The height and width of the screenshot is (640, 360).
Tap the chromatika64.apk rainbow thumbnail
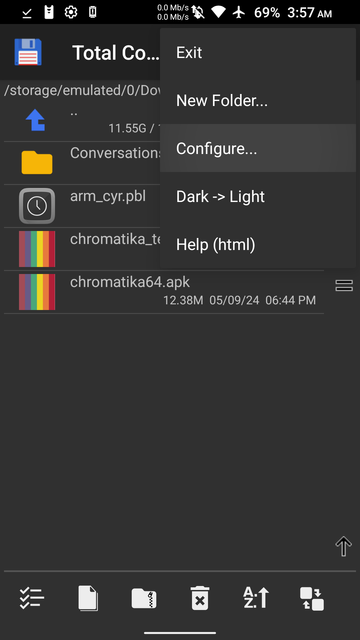[x=37, y=292]
